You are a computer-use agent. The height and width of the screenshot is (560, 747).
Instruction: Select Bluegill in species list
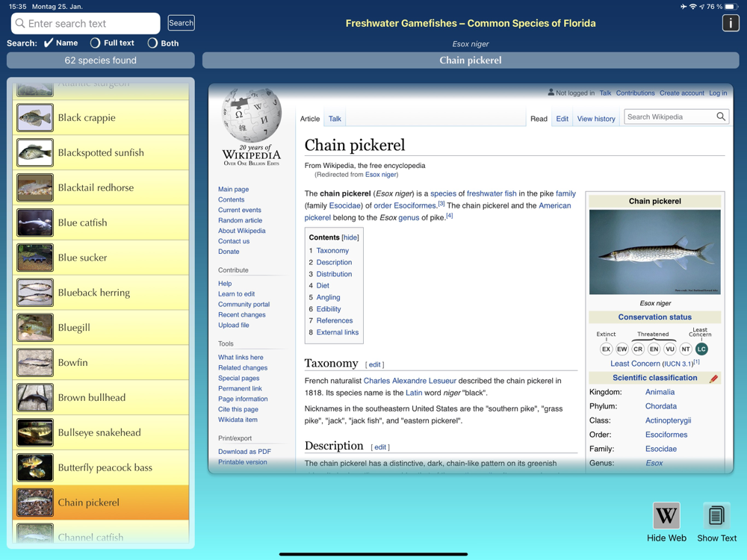pos(101,328)
